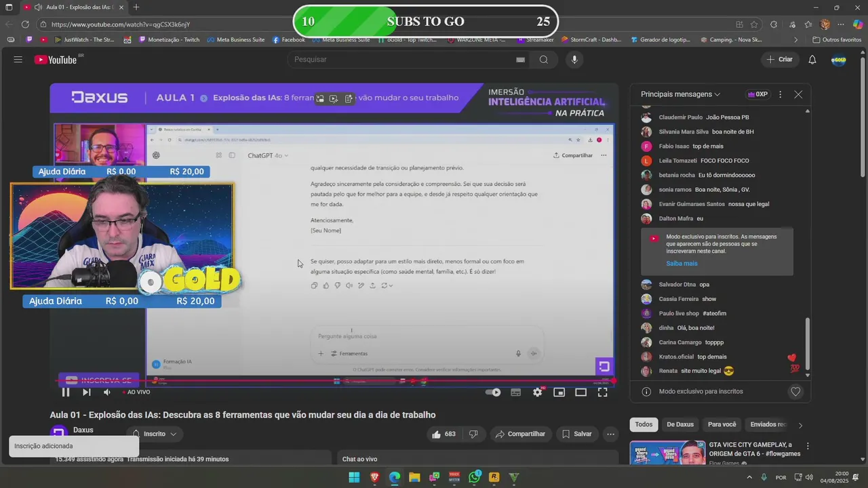
Task: Send a heart reaction in chat
Action: (795, 392)
